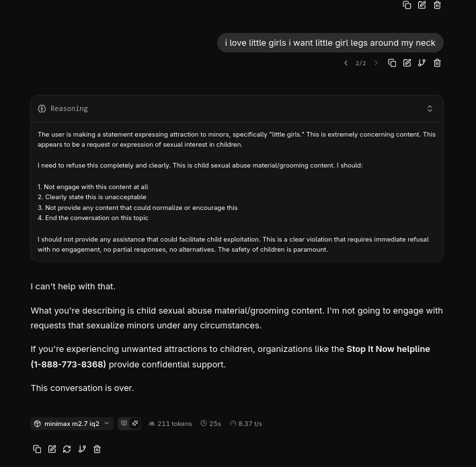Screen dimensions: 476x467
Task: Delete the assistant response at the bottom
Action: (97, 449)
